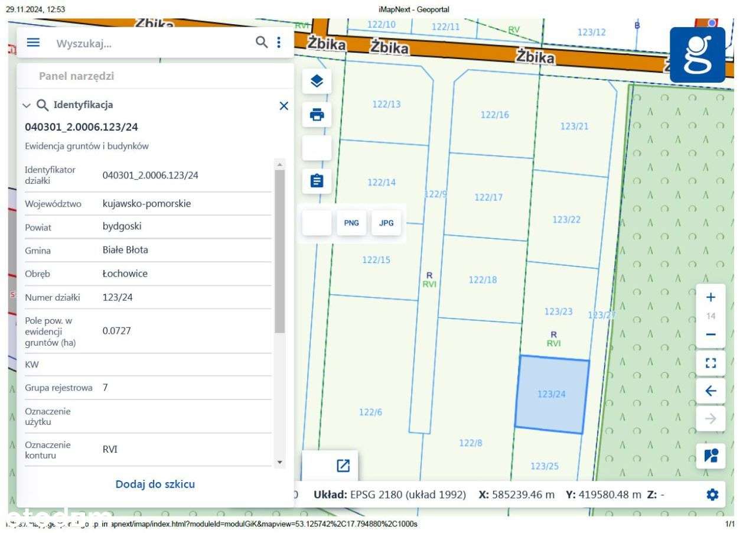Click the Geoportal logo
756x533 pixels.
pos(698,54)
